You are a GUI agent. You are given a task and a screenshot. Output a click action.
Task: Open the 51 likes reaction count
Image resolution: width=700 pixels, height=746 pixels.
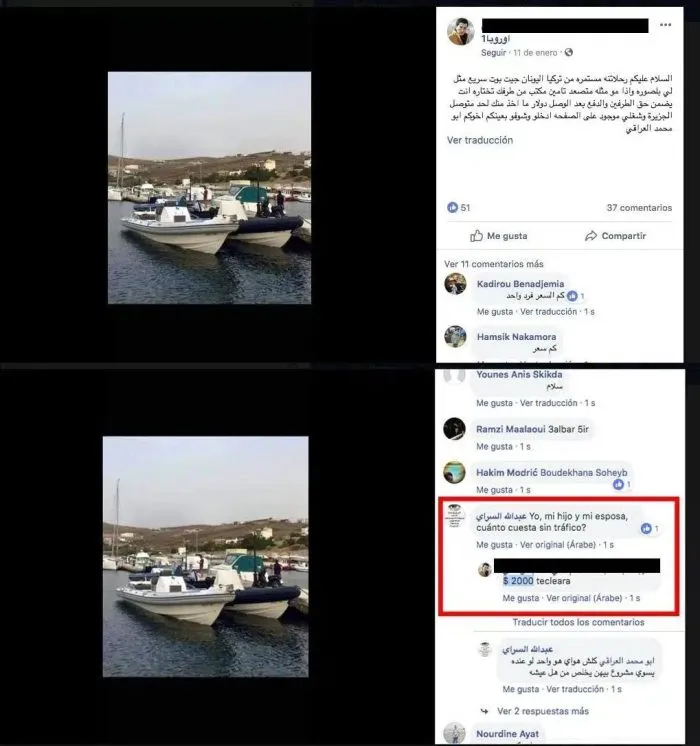click(x=459, y=207)
